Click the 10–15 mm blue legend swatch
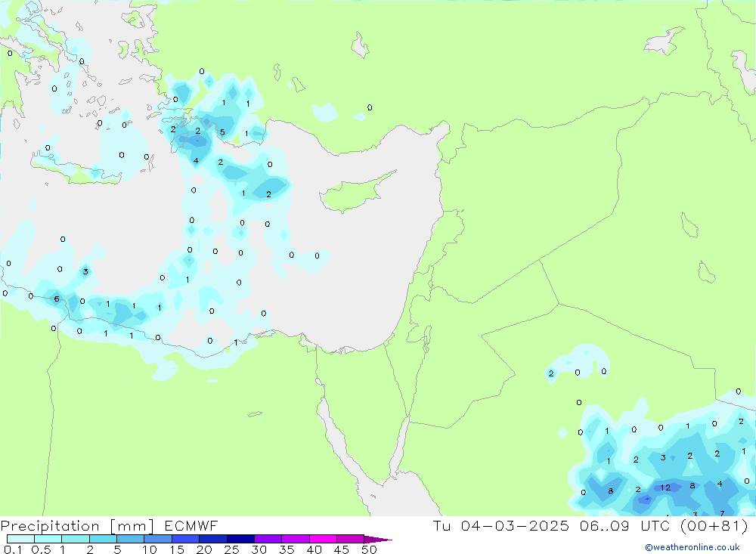Viewport: 756px width, 554px height. pos(158,539)
